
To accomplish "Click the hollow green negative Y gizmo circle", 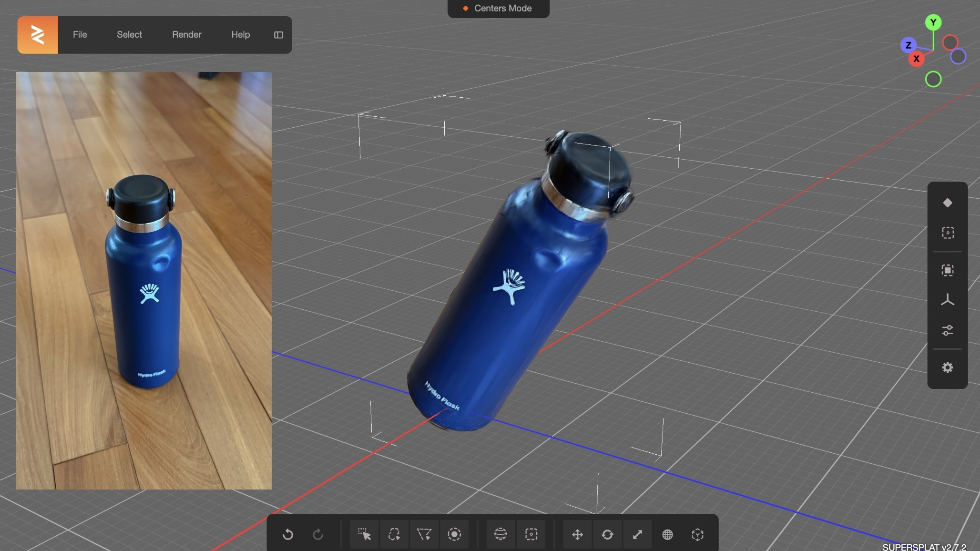I will tap(933, 79).
